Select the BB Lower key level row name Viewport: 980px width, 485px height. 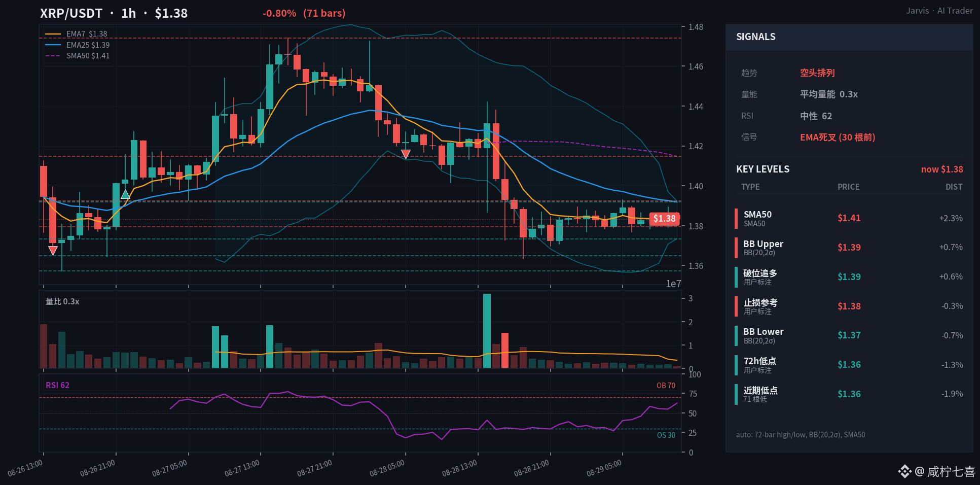coord(764,332)
